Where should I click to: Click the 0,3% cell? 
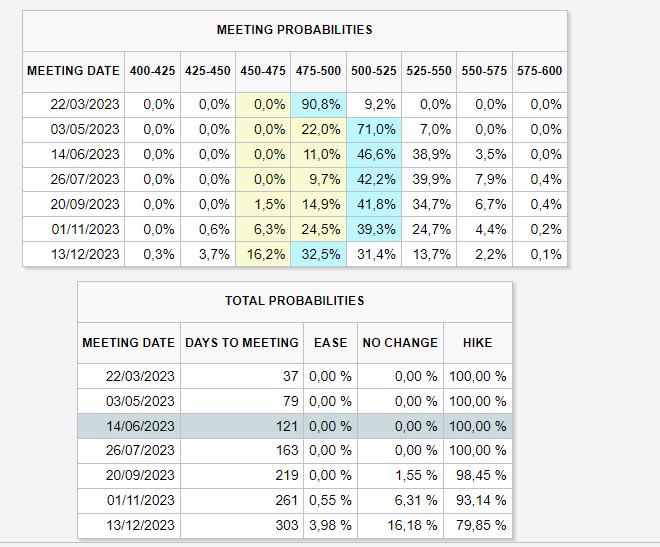(x=152, y=254)
